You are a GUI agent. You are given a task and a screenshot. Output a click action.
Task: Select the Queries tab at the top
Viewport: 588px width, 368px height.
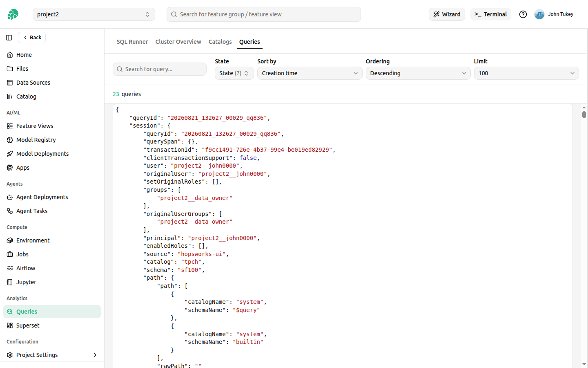pyautogui.click(x=249, y=42)
